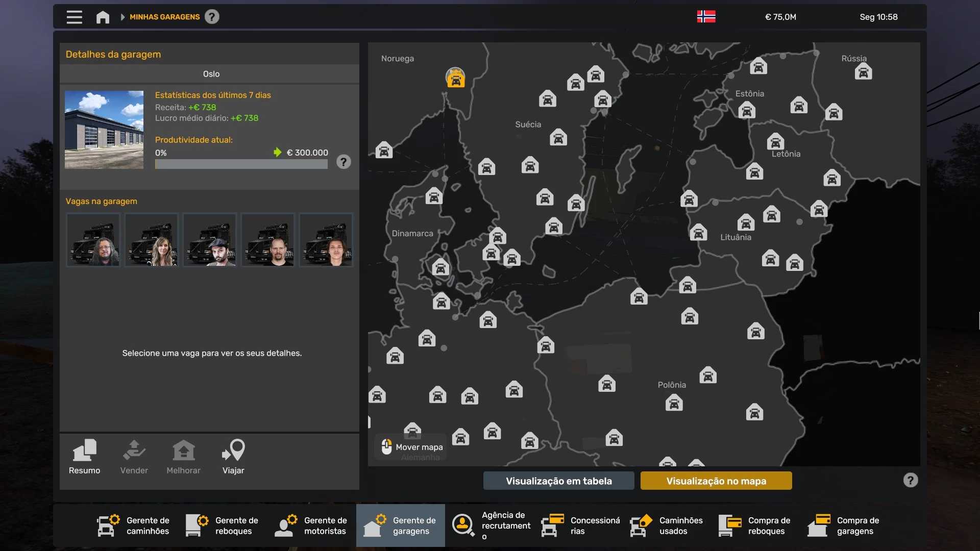Viewport: 980px width, 551px height.
Task: Click the productivity progress bar
Action: point(241,164)
